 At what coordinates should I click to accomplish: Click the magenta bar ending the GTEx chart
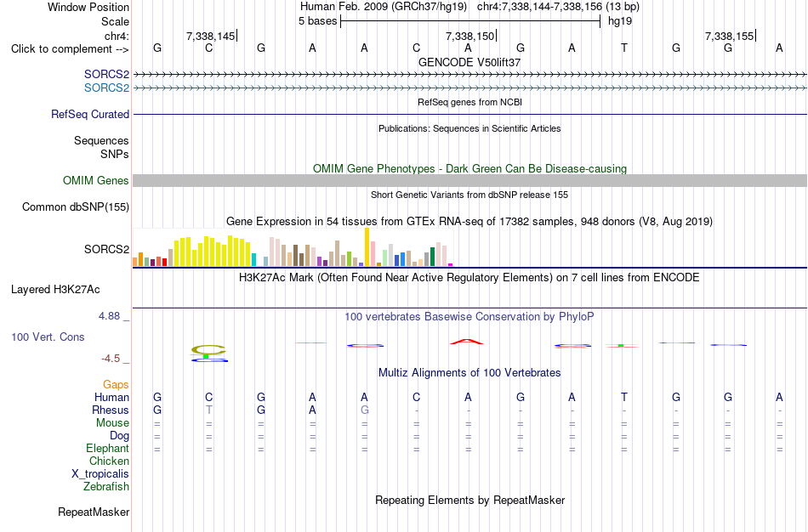tap(451, 264)
